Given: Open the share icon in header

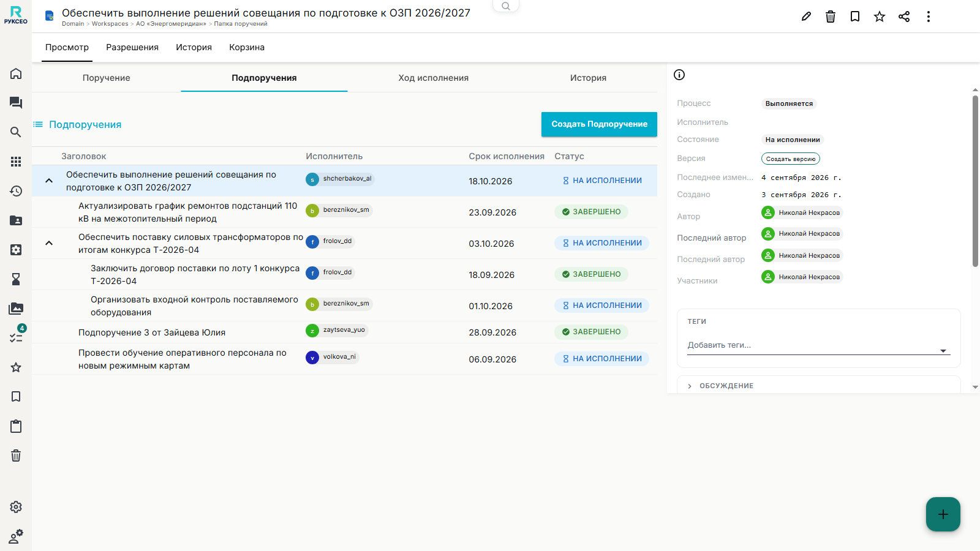Looking at the screenshot, I should (x=904, y=17).
